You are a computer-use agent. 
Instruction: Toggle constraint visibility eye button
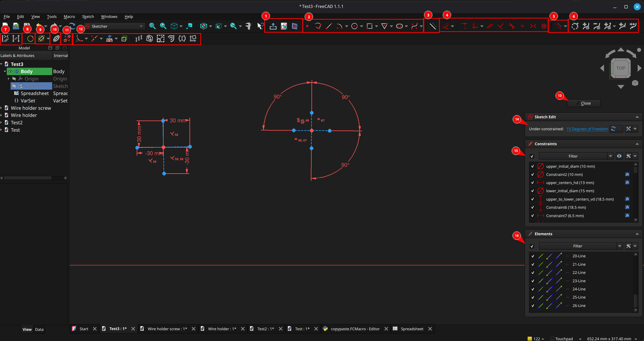tap(619, 156)
